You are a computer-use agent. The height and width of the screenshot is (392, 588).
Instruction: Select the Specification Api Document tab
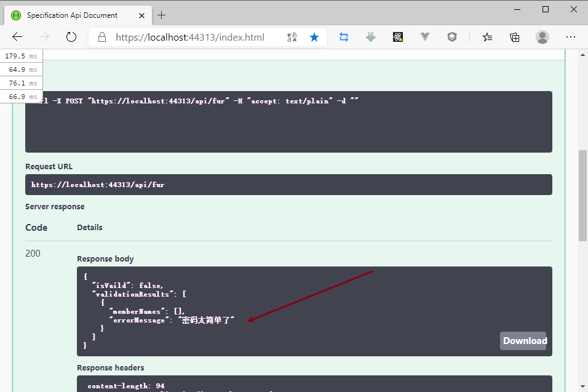tap(72, 15)
